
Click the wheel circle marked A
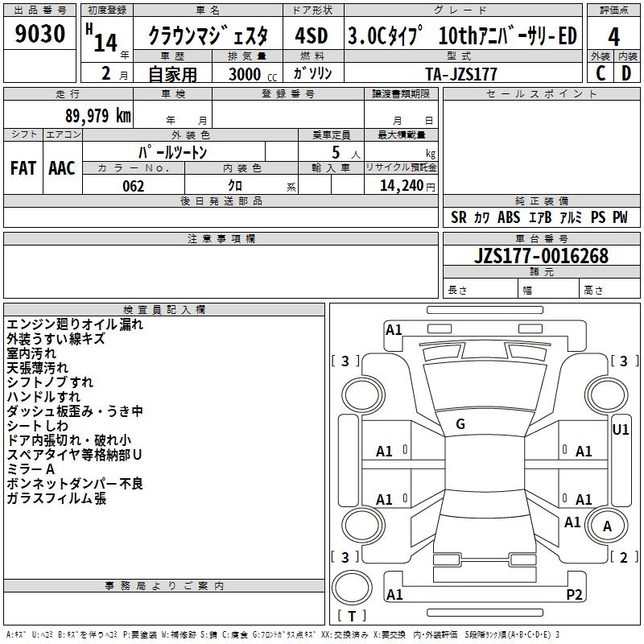click(x=607, y=526)
